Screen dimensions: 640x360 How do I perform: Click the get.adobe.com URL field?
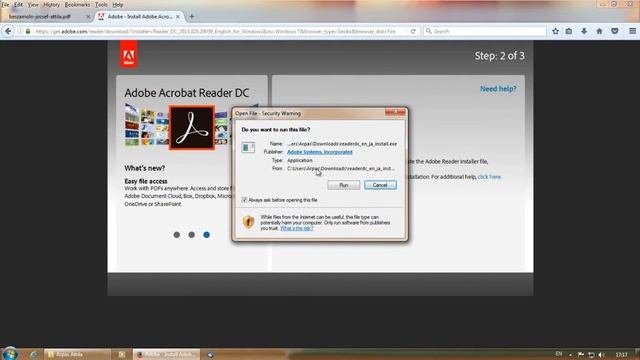pyautogui.click(x=215, y=31)
